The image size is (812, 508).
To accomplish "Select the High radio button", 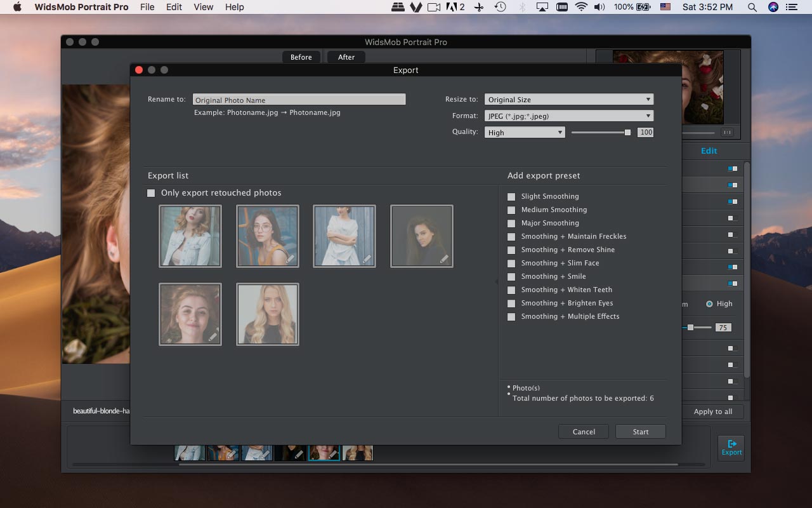I will tap(709, 304).
